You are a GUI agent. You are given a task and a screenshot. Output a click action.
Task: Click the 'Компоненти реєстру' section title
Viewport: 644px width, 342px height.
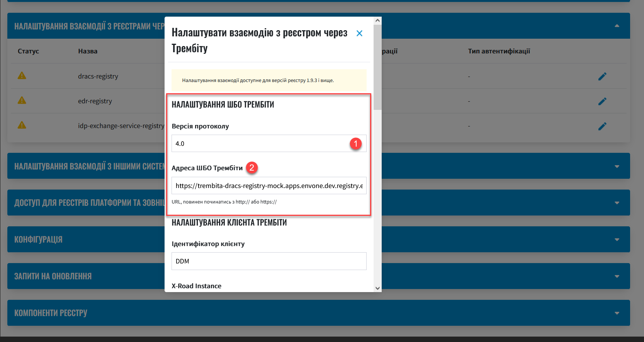pos(51,313)
